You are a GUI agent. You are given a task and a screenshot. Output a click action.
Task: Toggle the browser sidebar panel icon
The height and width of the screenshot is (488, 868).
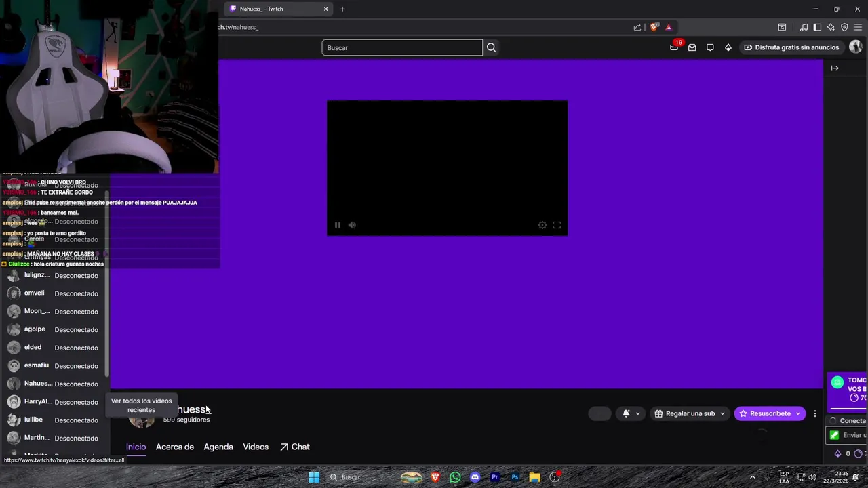[x=817, y=27]
